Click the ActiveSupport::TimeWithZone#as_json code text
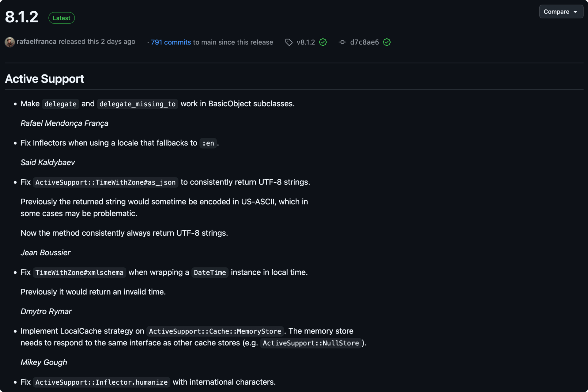The image size is (588, 392). click(105, 182)
